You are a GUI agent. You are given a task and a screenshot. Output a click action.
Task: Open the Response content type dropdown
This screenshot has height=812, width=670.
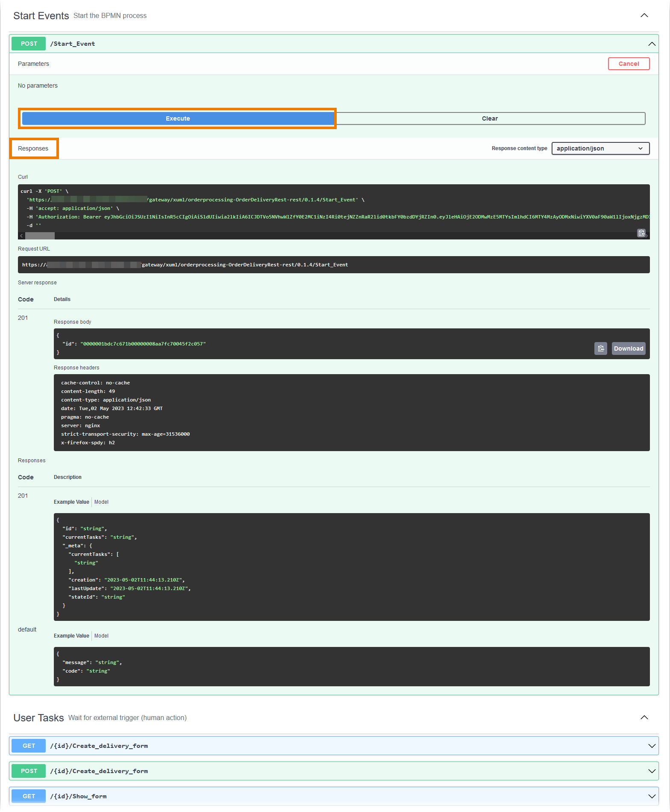coord(600,148)
